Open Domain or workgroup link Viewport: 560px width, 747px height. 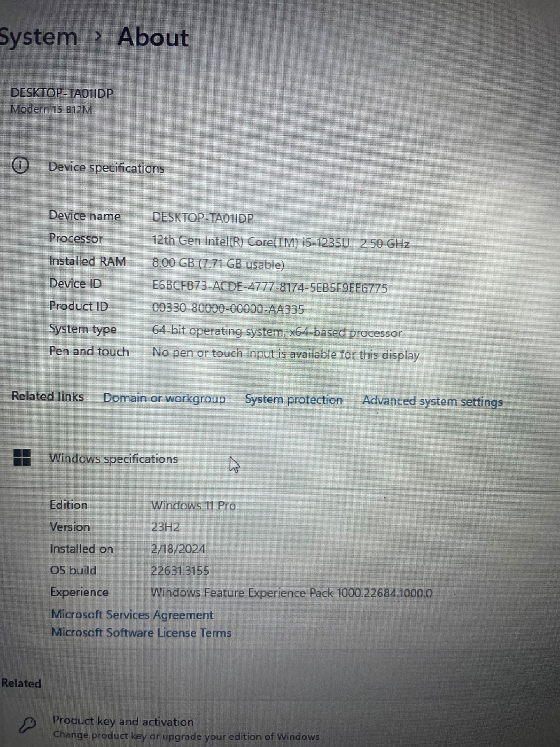pyautogui.click(x=164, y=398)
